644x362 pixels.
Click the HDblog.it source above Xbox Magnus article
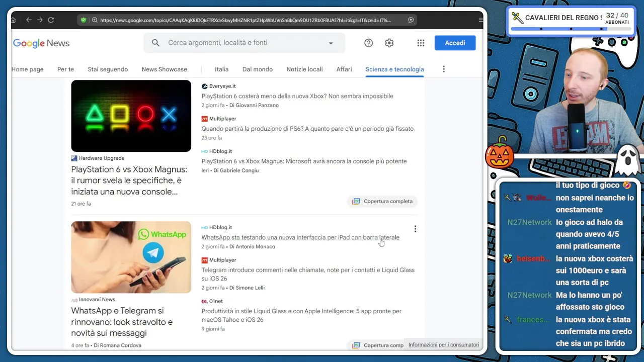pos(217,151)
